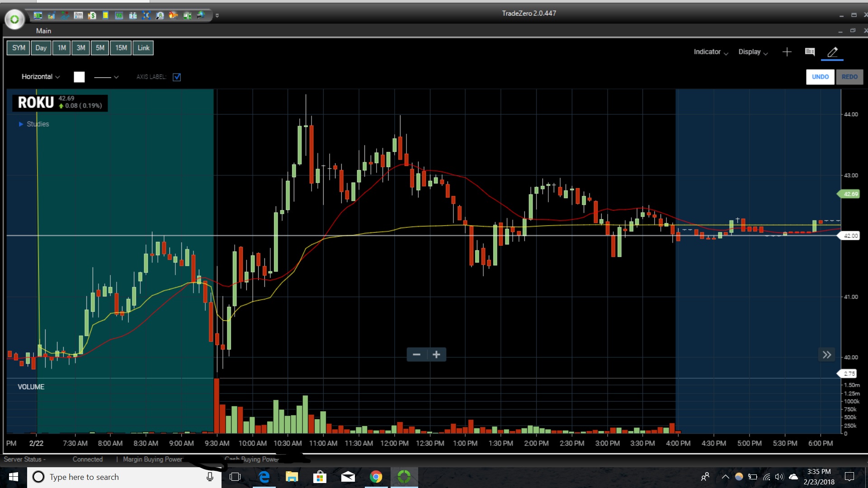This screenshot has width=868, height=488.
Task: Open the Mail app from the taskbar
Action: 348,477
